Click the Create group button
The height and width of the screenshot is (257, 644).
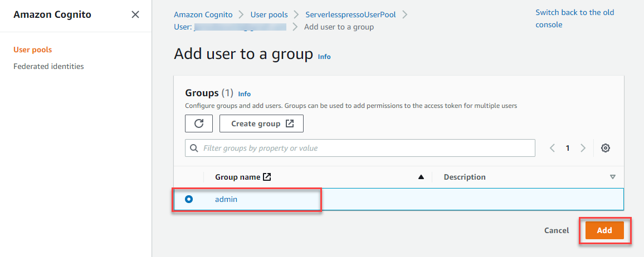tap(262, 123)
